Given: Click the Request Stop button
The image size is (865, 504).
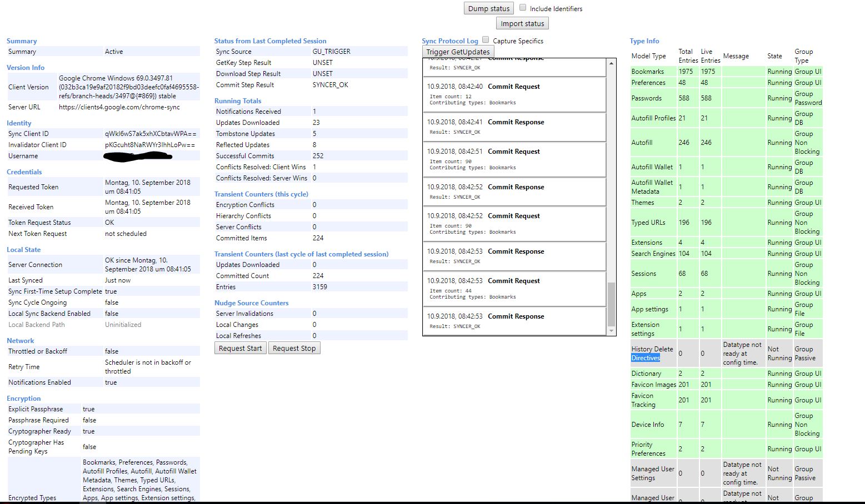Looking at the screenshot, I should 294,348.
